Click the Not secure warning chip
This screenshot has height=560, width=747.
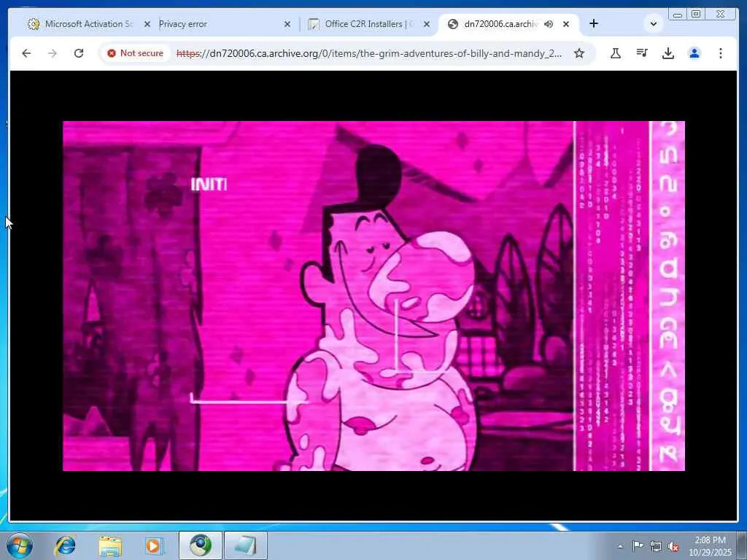[x=135, y=53]
